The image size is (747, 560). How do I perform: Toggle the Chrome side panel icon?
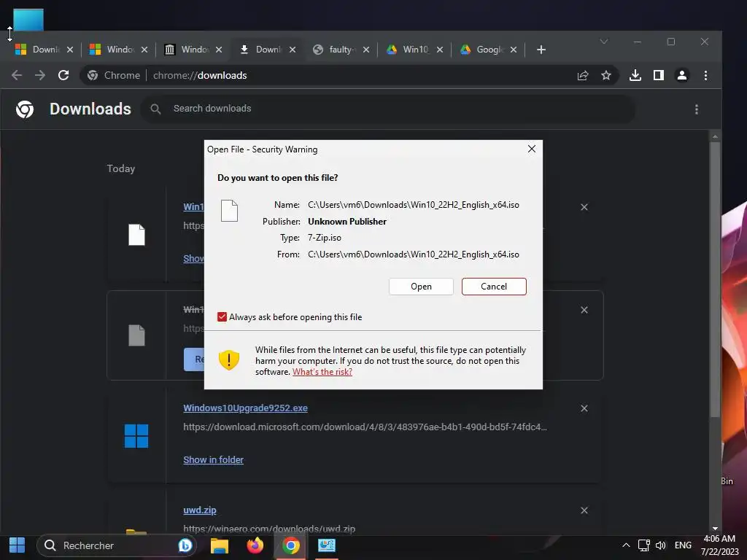click(659, 75)
